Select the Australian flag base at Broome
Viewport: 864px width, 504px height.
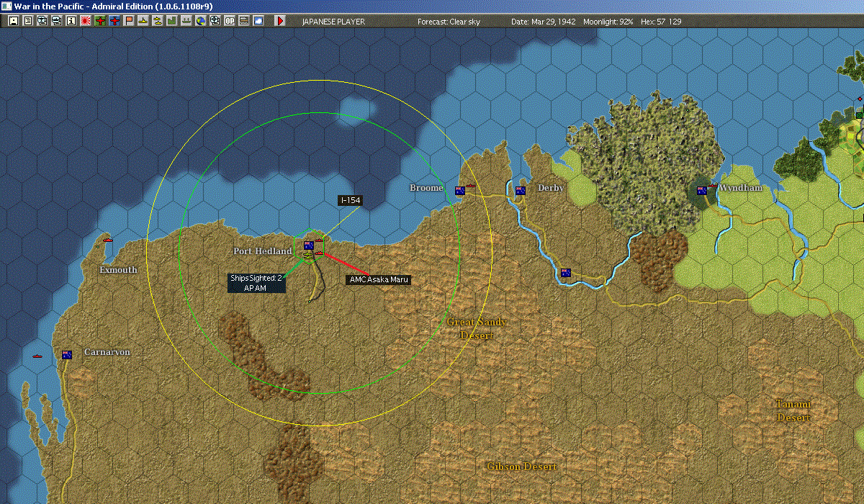460,191
